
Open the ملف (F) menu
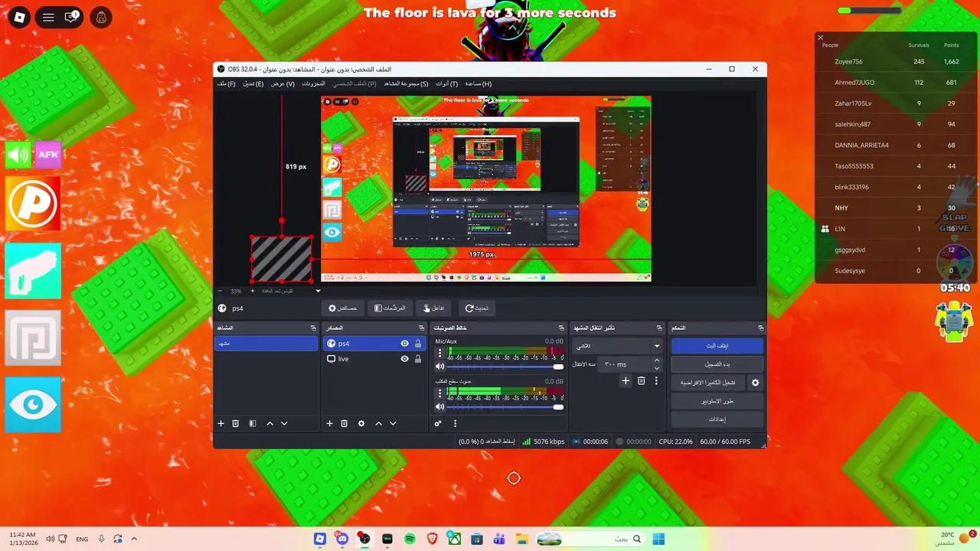[x=226, y=83]
